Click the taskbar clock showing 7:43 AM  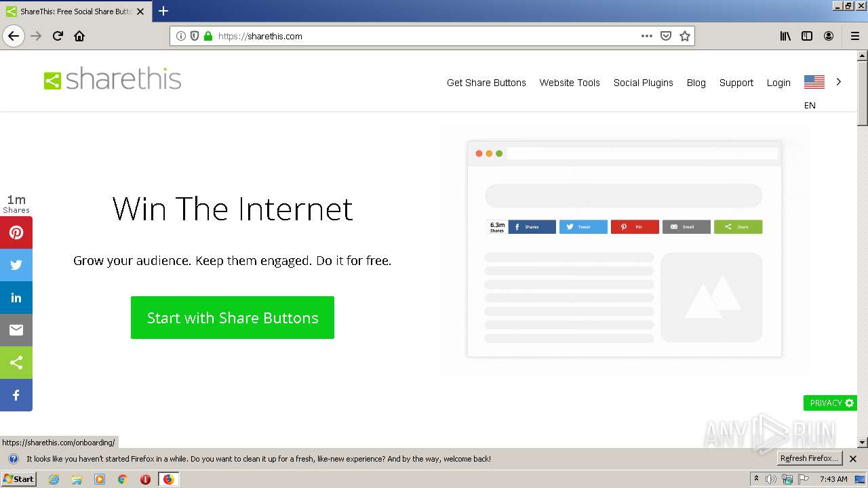(x=833, y=479)
